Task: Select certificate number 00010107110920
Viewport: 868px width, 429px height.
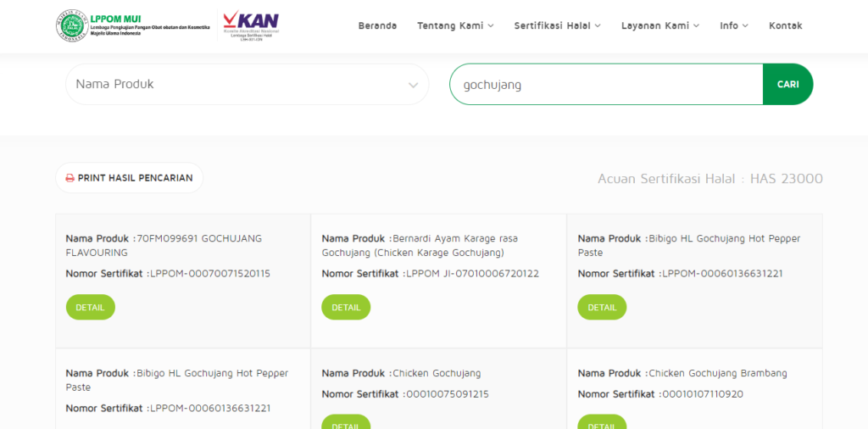Action: [x=703, y=395]
